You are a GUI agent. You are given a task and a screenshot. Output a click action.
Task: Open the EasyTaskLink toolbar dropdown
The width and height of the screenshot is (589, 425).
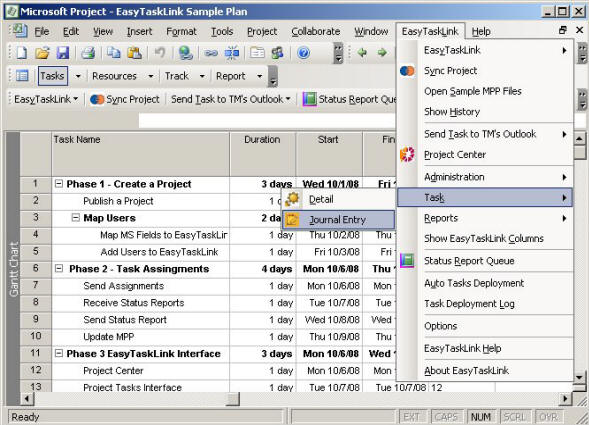click(x=46, y=100)
